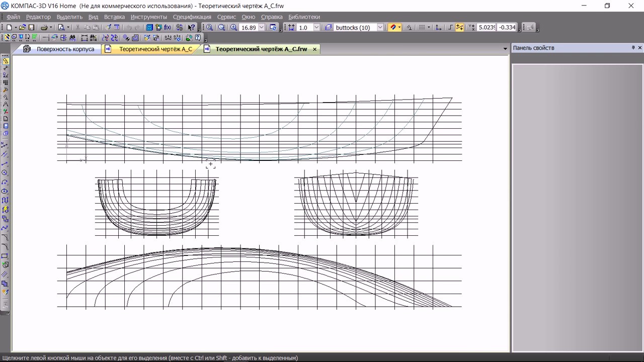Select the line segment tool
The height and width of the screenshot is (362, 644).
[6, 163]
